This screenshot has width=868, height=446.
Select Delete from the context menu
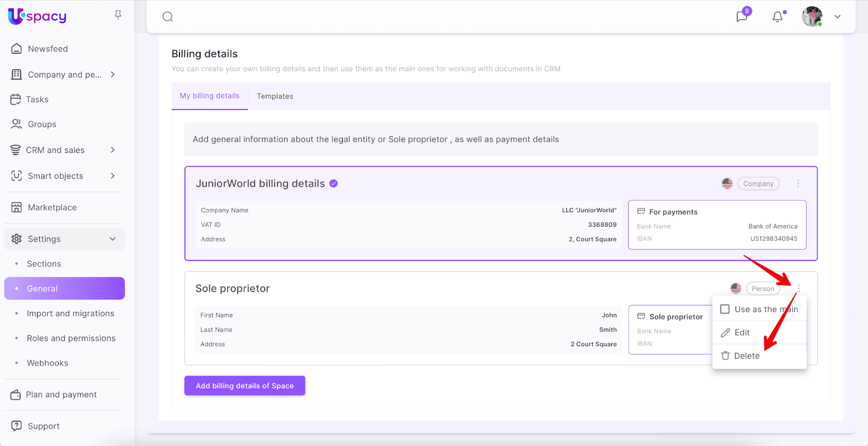point(746,356)
